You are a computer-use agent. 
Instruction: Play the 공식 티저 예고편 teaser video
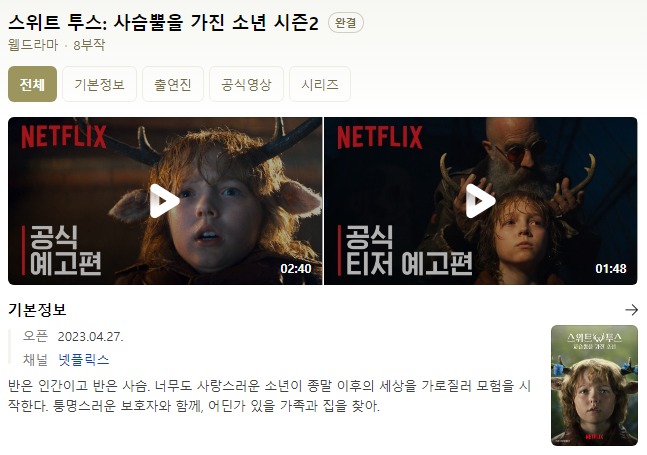coord(481,201)
